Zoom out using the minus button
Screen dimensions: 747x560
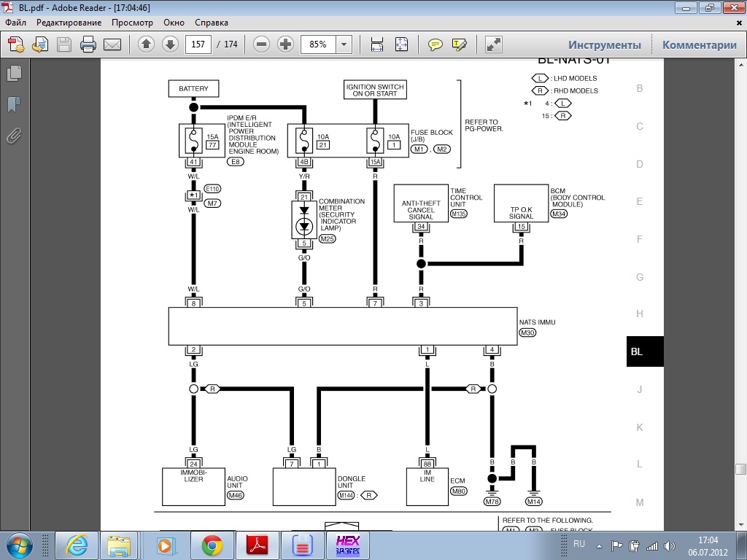tap(261, 44)
